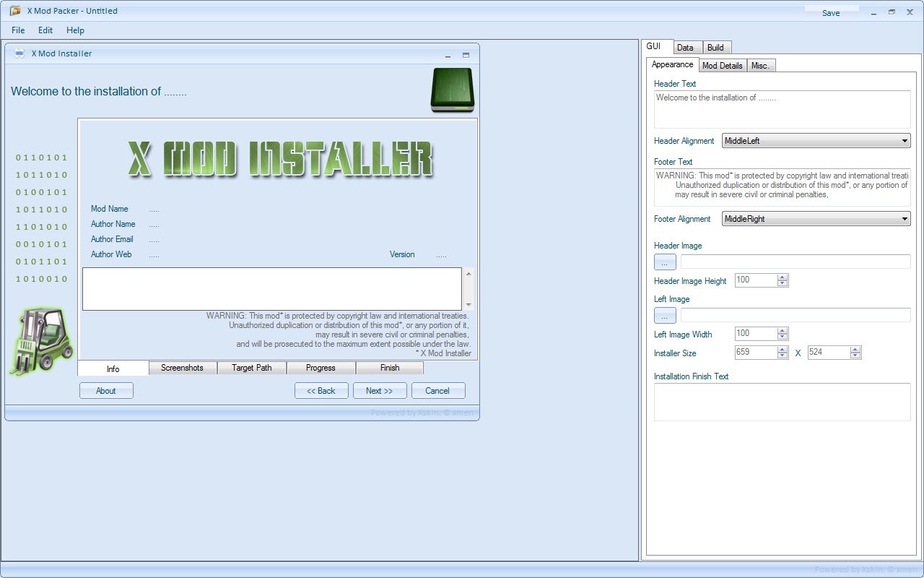924x578 pixels.
Task: Browse for Header Image file
Action: coord(665,262)
